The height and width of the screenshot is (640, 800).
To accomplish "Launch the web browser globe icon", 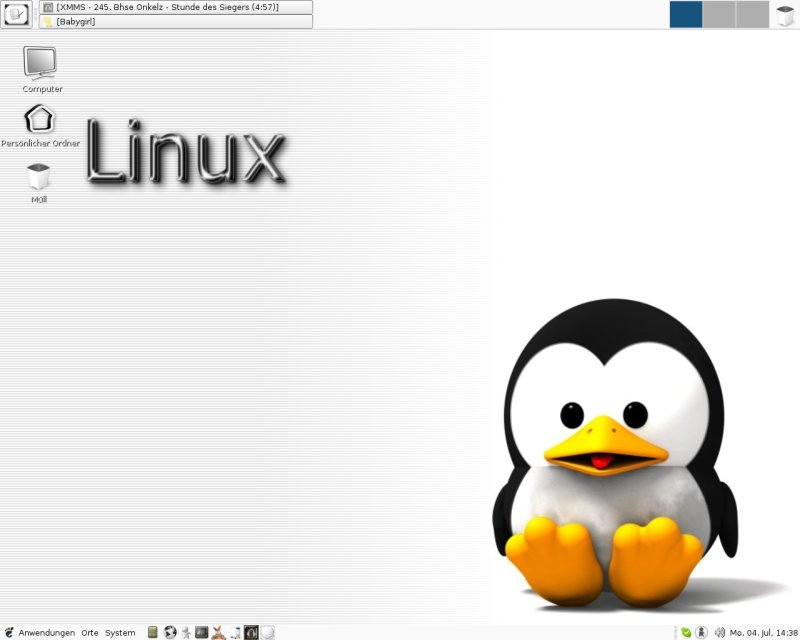I will 170,632.
